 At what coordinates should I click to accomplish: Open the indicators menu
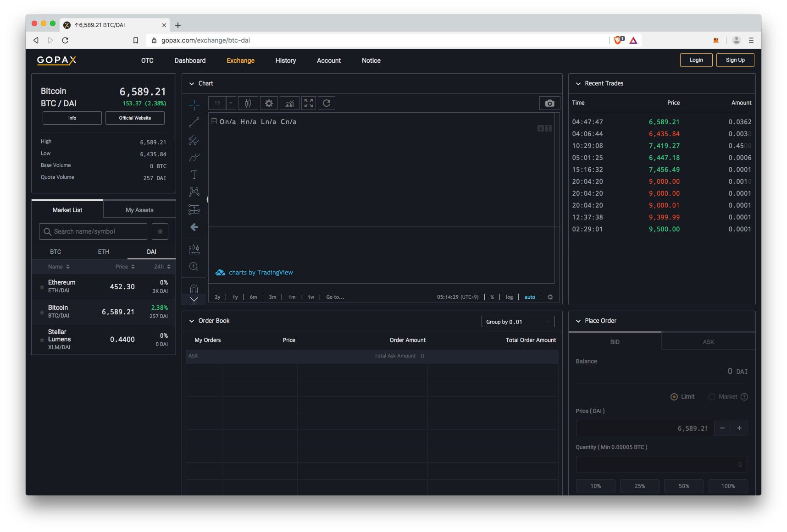(x=289, y=103)
